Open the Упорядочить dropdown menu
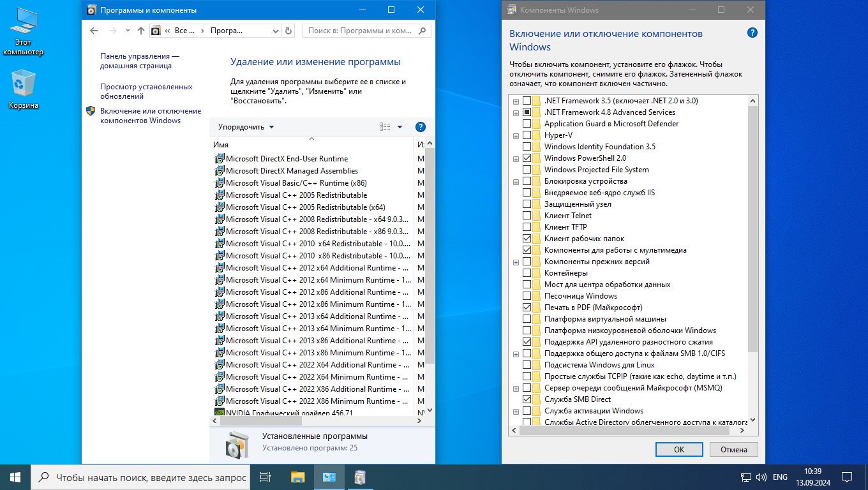 click(x=246, y=127)
